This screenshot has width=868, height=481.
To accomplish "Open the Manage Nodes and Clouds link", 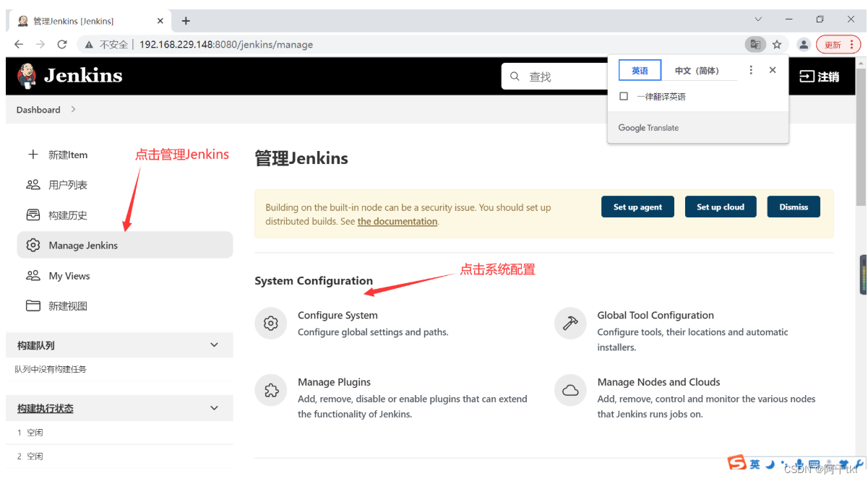I will (658, 382).
